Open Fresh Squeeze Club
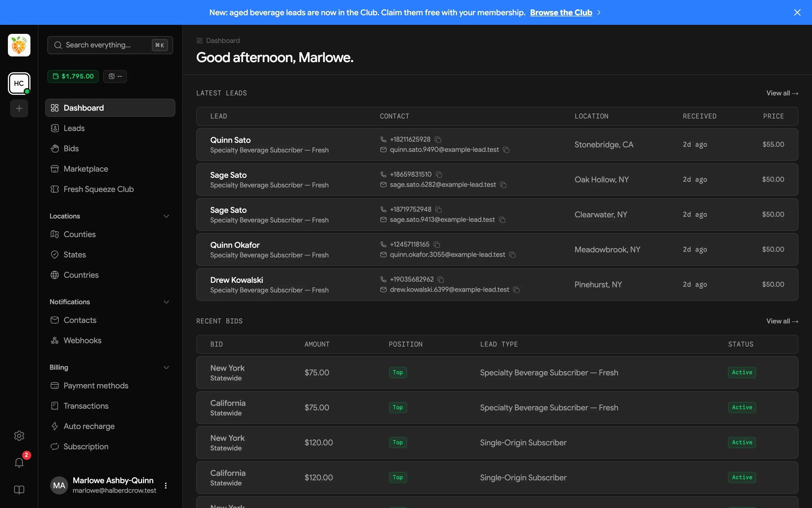This screenshot has height=508, width=812. pos(110,189)
